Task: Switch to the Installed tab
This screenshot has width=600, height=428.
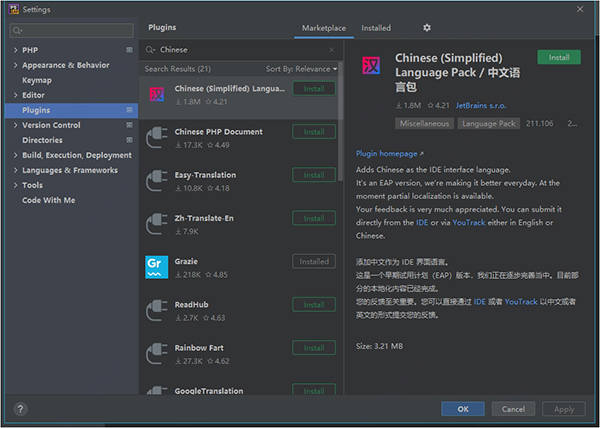Action: click(376, 28)
